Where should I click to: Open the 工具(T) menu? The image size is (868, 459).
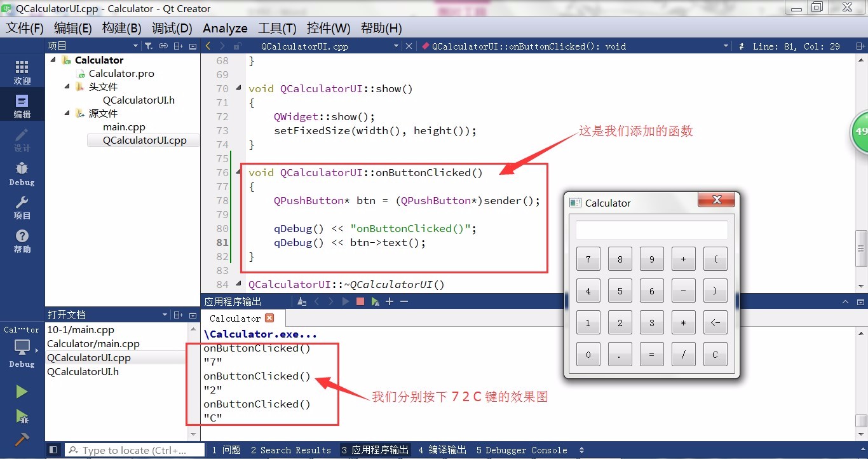tap(277, 28)
